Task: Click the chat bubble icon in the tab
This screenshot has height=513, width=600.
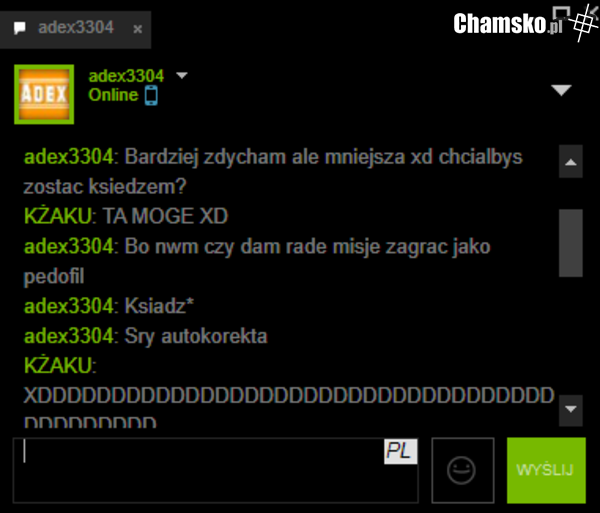Action: coord(20,28)
